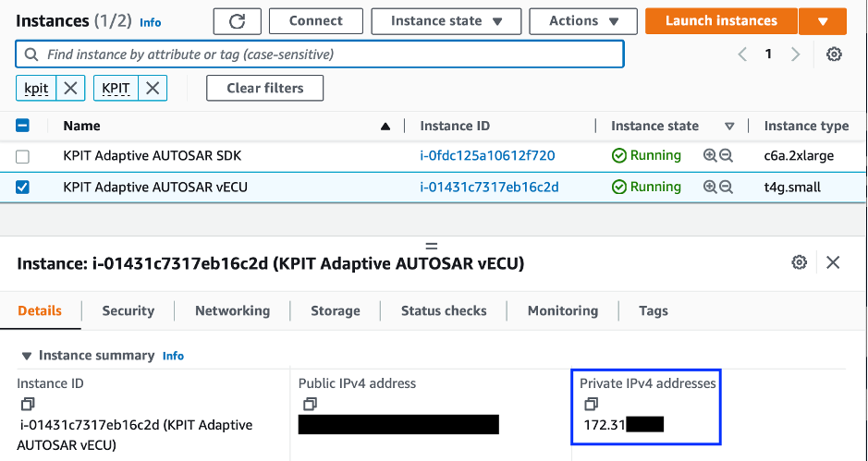Viewport: 868px width, 461px height.
Task: Refresh the instances list
Action: pos(237,21)
